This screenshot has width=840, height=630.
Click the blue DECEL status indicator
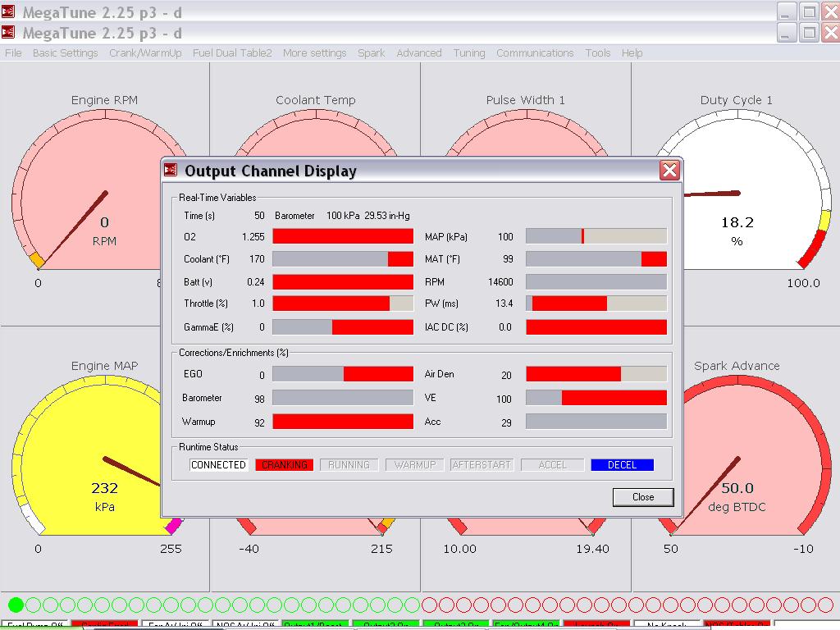click(622, 465)
